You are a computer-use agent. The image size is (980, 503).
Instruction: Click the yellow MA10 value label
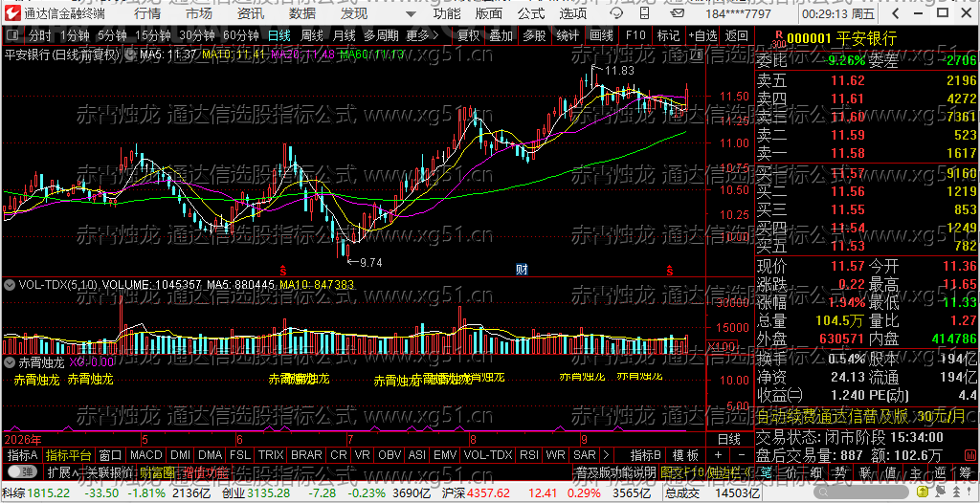click(x=234, y=55)
